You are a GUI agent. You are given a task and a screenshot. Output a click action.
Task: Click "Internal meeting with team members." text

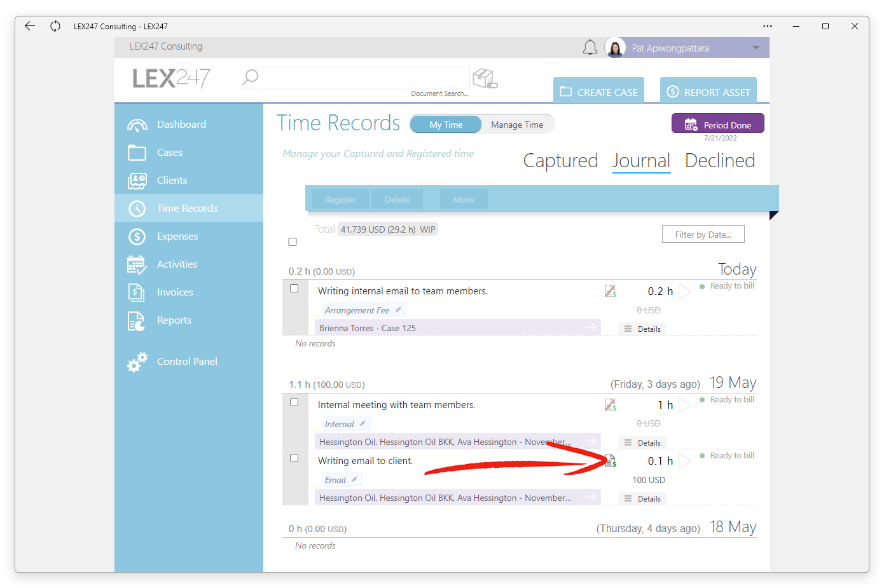[397, 405]
